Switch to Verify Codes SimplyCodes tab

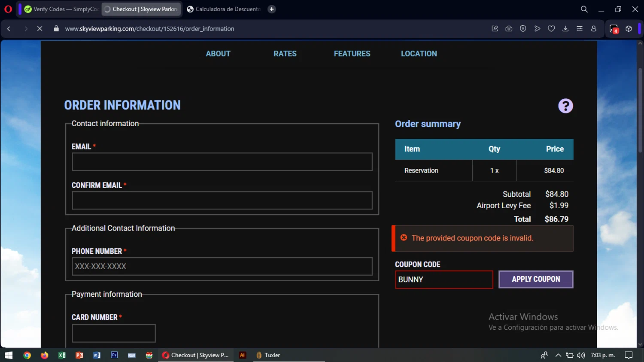coord(61,9)
